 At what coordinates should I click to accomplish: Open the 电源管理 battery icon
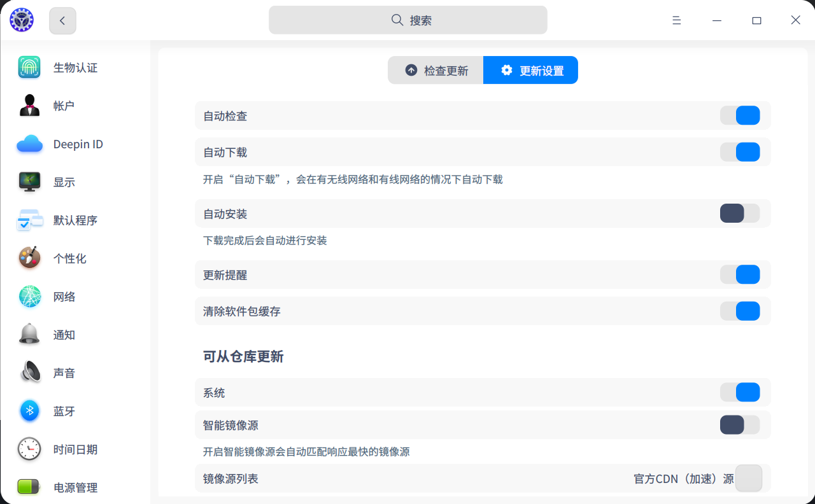pos(29,487)
